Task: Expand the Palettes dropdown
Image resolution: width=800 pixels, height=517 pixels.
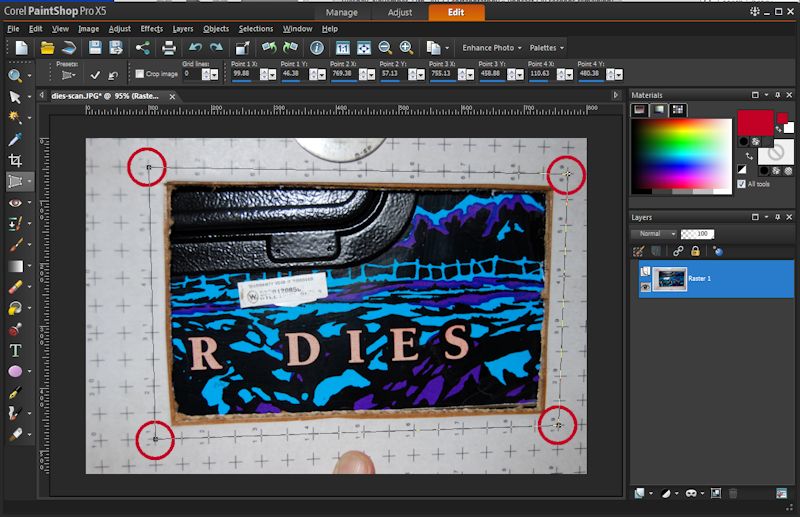Action: 546,47
